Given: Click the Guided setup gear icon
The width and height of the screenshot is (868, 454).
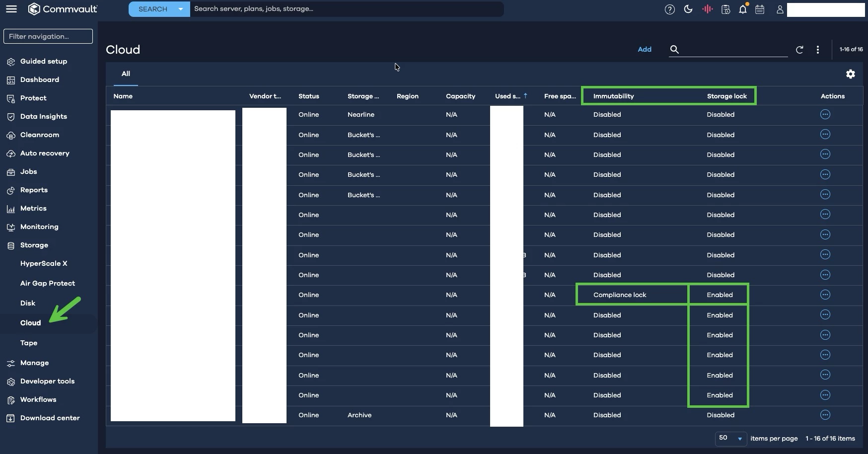Looking at the screenshot, I should pyautogui.click(x=11, y=62).
